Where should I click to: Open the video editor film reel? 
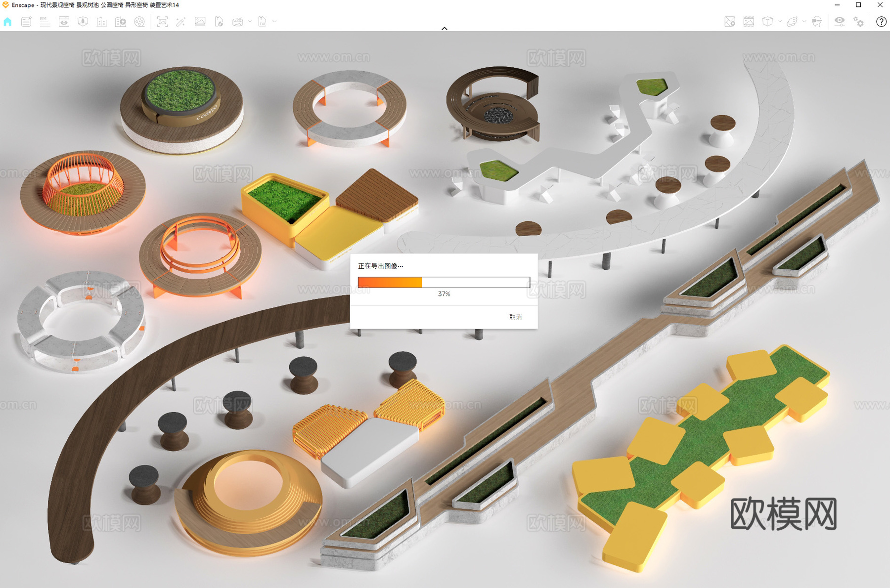139,22
